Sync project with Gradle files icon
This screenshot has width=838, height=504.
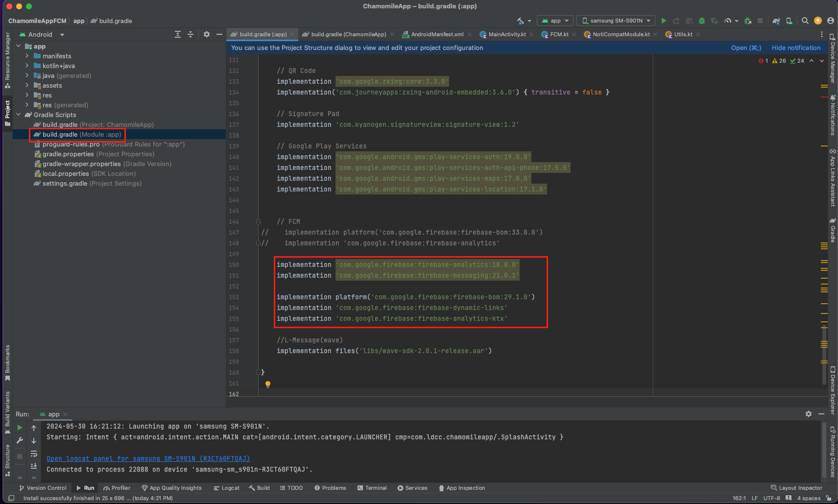(776, 21)
